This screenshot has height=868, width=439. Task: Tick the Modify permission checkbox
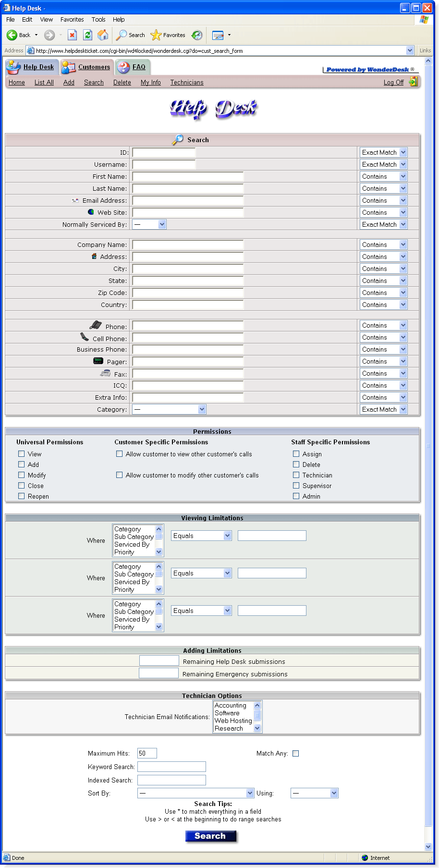[x=22, y=475]
